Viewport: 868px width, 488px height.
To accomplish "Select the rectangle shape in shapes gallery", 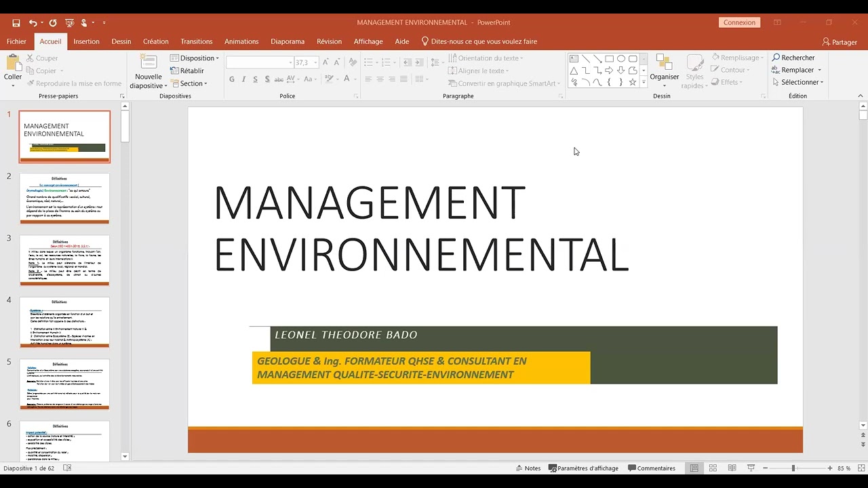I will click(609, 59).
